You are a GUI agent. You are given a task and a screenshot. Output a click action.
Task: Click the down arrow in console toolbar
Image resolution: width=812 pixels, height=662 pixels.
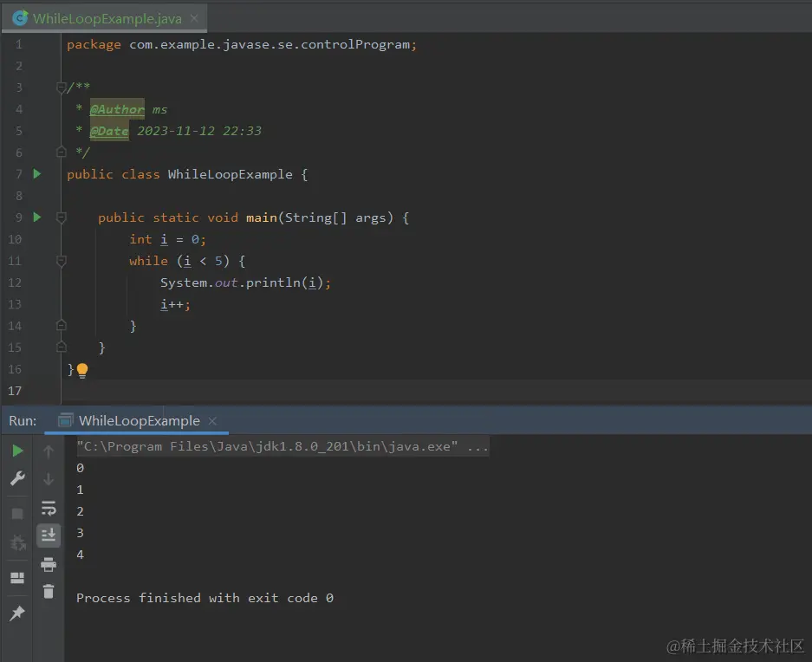[49, 479]
